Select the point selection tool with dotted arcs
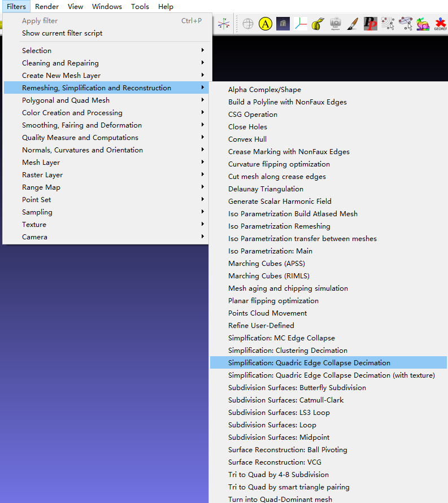 click(x=388, y=24)
